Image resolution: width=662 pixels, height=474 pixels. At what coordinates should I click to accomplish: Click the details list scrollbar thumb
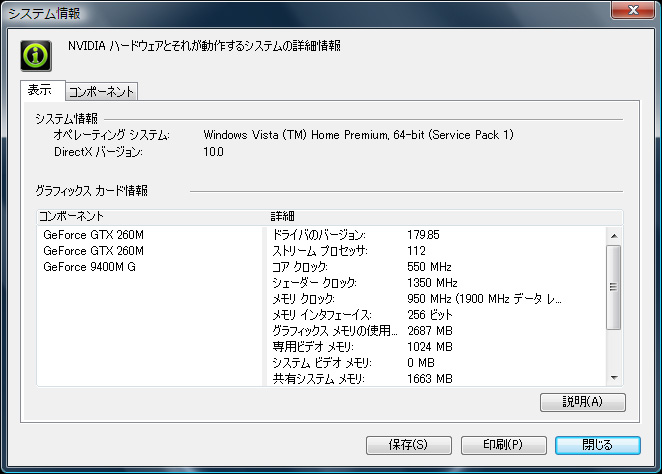pos(613,287)
